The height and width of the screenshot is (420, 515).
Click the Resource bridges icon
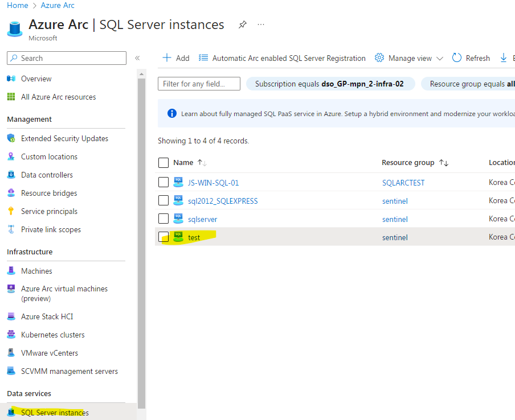(x=11, y=193)
